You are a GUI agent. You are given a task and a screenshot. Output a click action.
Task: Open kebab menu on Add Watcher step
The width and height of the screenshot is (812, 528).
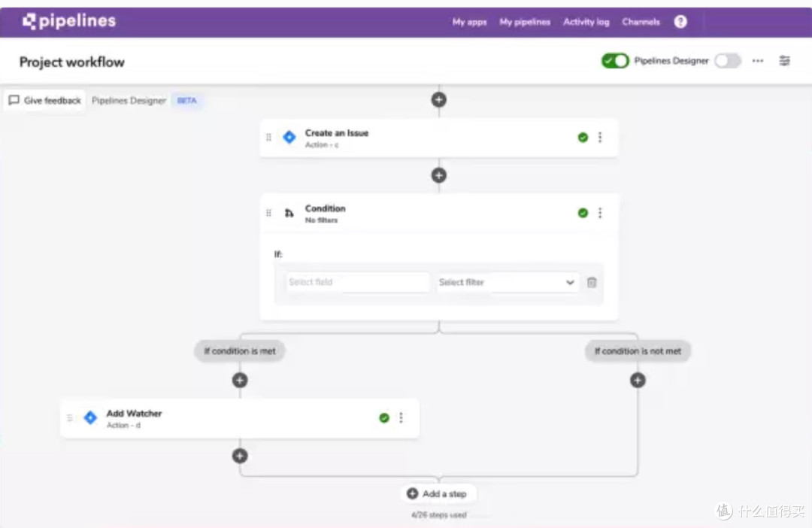[401, 417]
